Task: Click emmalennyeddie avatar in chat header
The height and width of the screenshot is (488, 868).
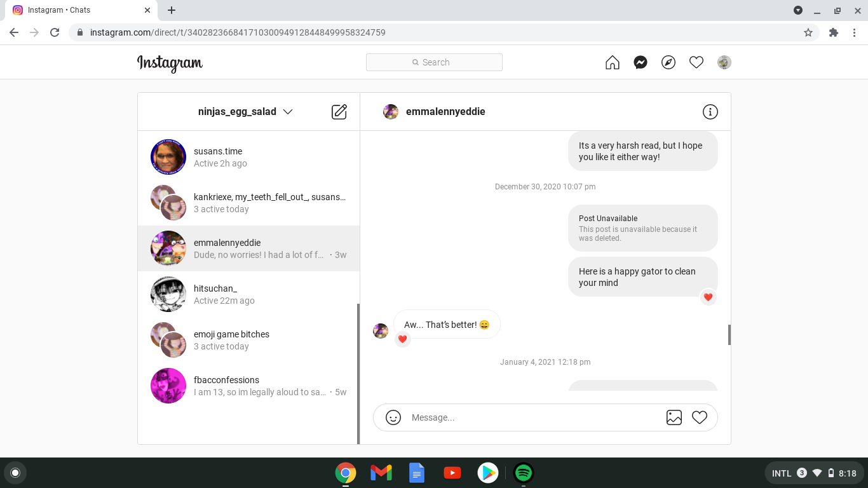Action: pos(391,112)
